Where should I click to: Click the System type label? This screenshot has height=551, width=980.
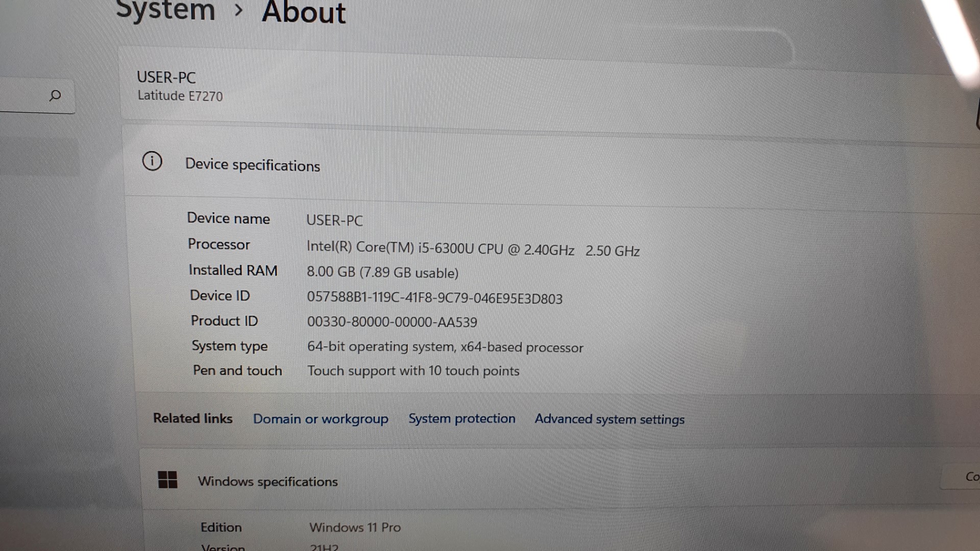click(229, 346)
